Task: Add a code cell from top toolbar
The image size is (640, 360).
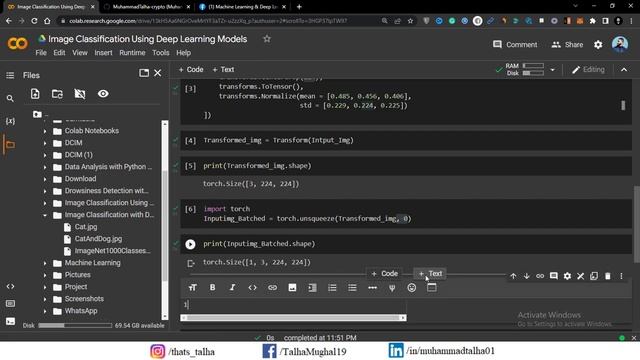Action: [191, 69]
